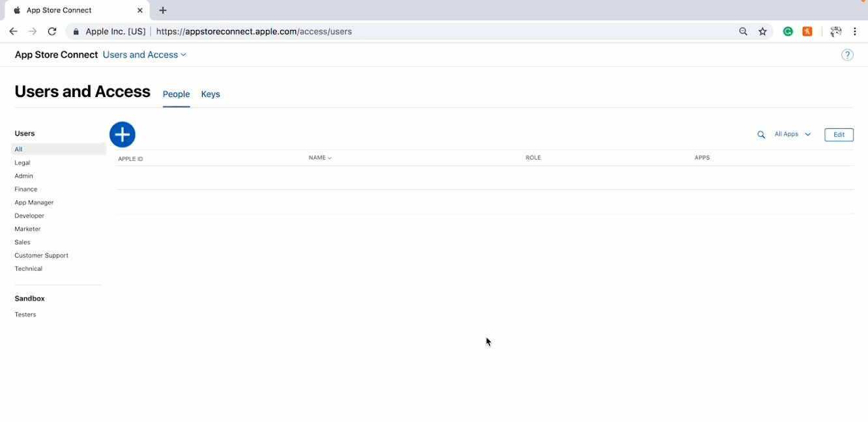This screenshot has width=868, height=422.
Task: Switch to the People tab
Action: [176, 94]
